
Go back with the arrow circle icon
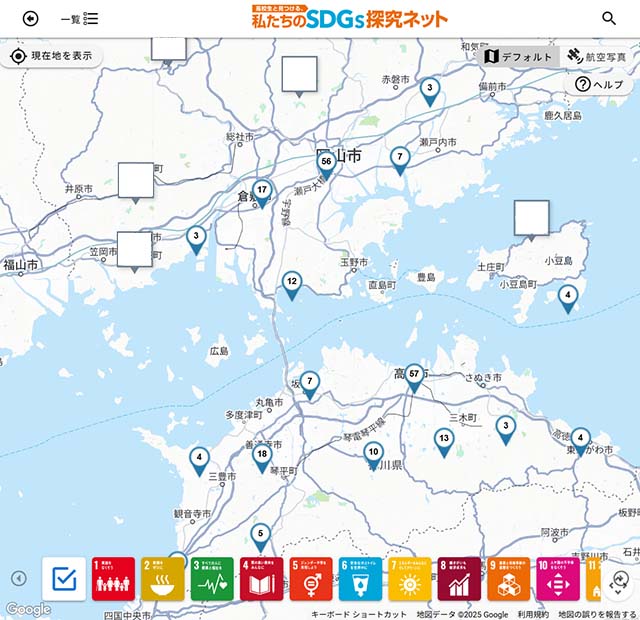click(31, 18)
